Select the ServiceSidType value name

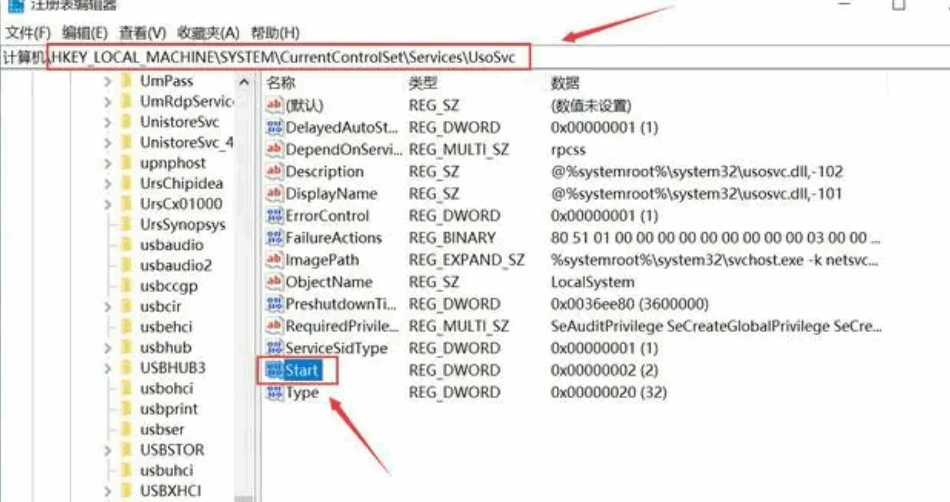(336, 348)
